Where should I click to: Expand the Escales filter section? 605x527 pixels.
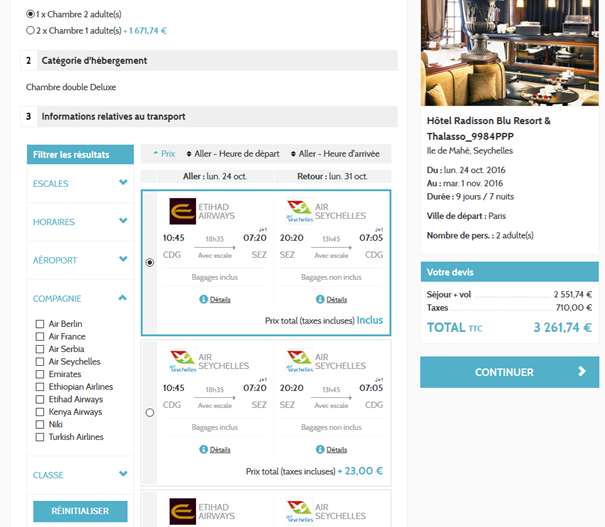[123, 183]
